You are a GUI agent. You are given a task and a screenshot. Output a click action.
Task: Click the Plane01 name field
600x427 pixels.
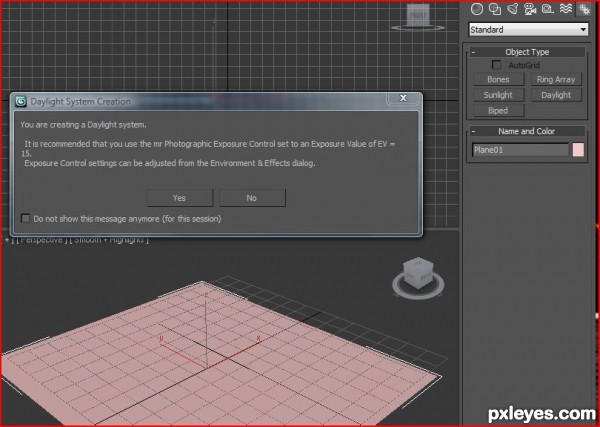[x=520, y=150]
